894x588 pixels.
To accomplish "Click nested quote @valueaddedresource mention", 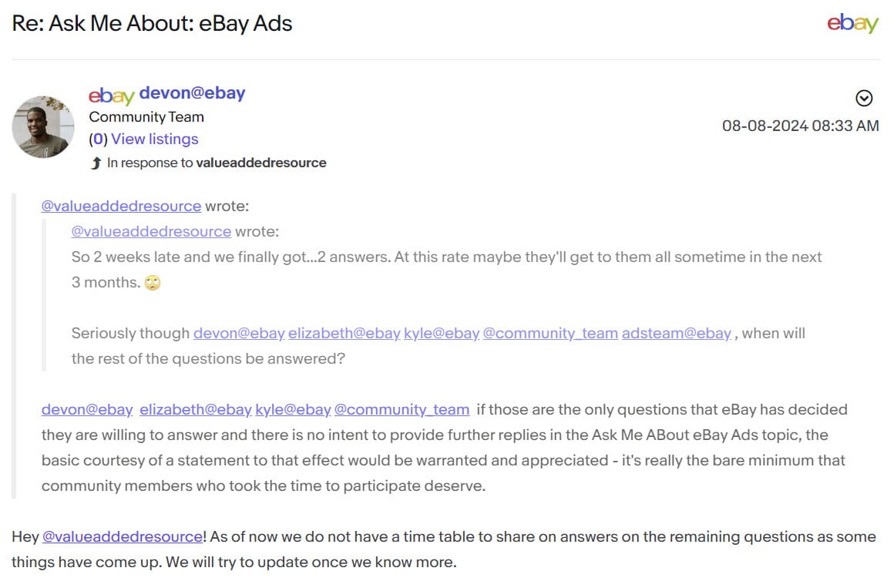I will tap(151, 231).
